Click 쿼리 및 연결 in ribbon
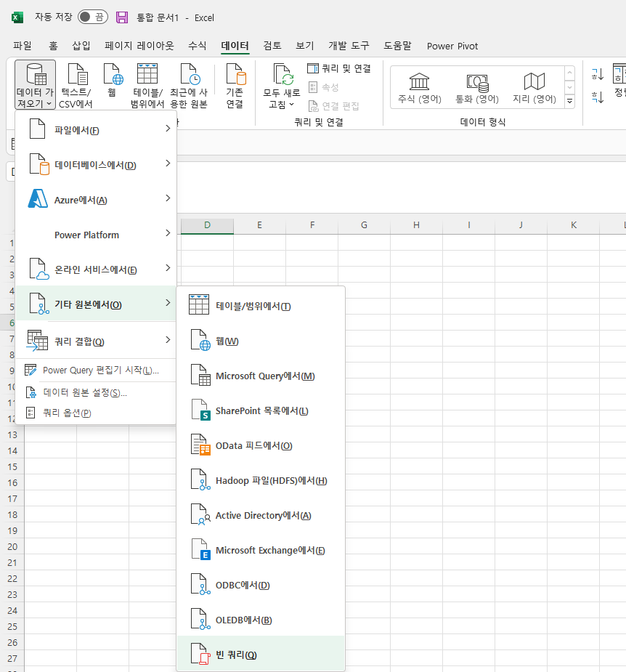Screen dimensions: 626x672 pyautogui.click(x=339, y=68)
